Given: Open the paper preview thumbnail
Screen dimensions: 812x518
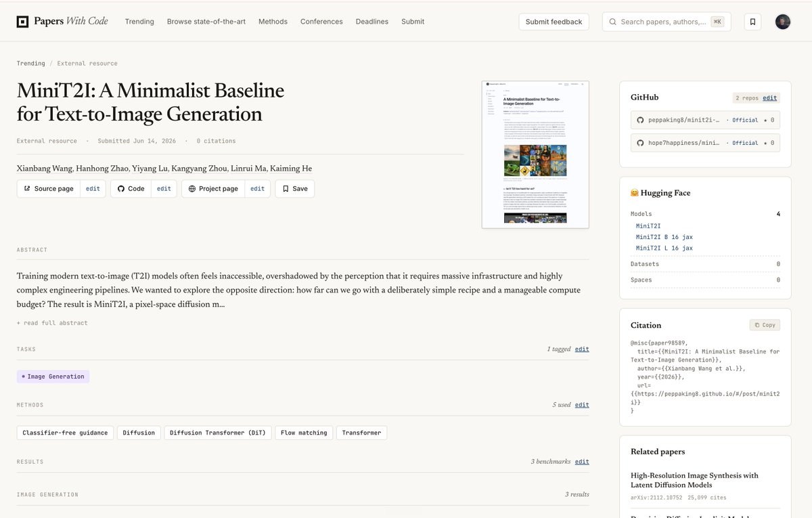Looking at the screenshot, I should click(535, 154).
